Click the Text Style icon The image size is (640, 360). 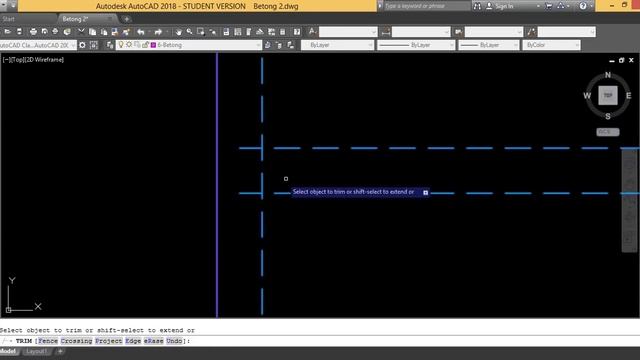coord(312,31)
